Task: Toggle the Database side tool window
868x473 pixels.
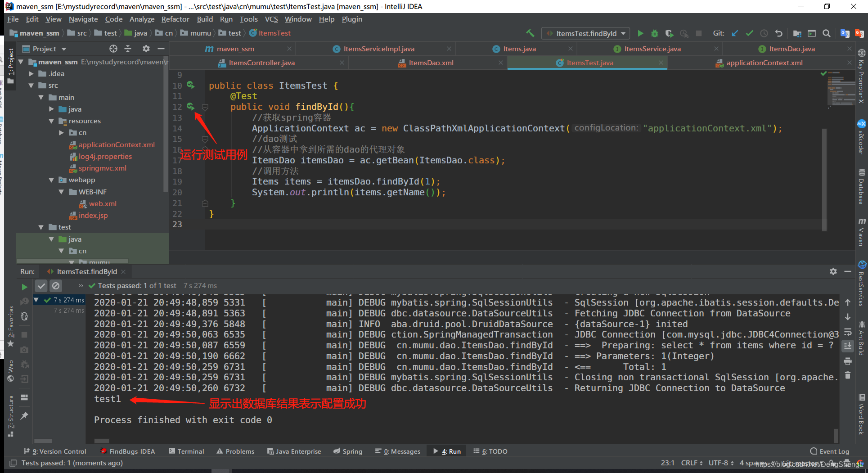Action: 862,186
